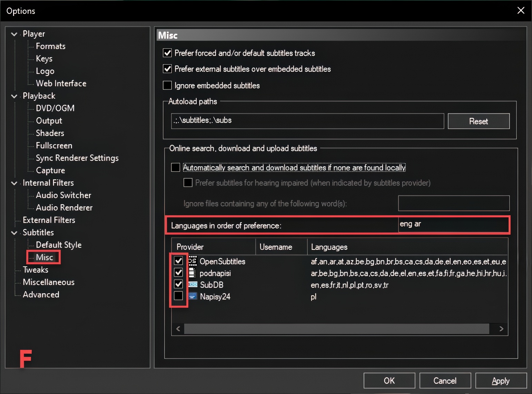Click the Autoload paths text field
The height and width of the screenshot is (394, 532).
tap(307, 121)
